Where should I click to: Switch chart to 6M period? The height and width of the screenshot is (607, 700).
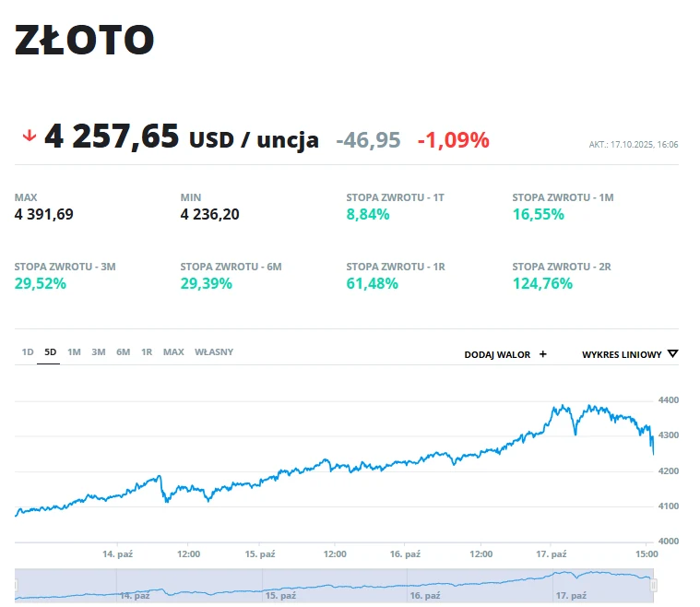[x=123, y=351]
